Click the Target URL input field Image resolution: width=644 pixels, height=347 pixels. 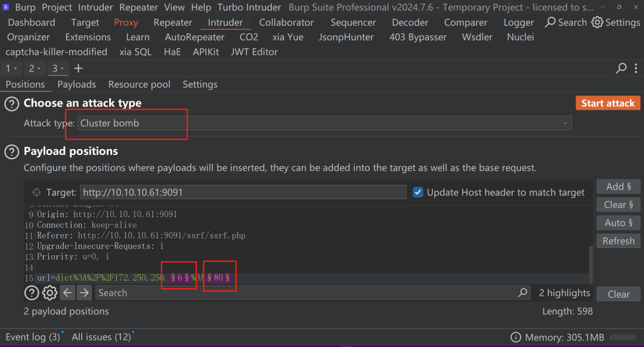243,192
